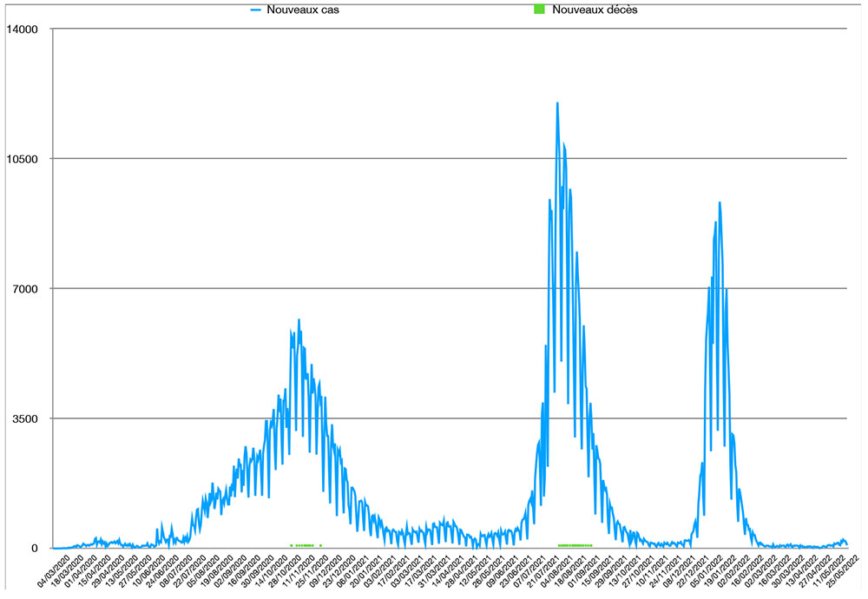Click the 04/03/2020 date label
Image resolution: width=868 pixels, height=599 pixels.
[x=54, y=575]
